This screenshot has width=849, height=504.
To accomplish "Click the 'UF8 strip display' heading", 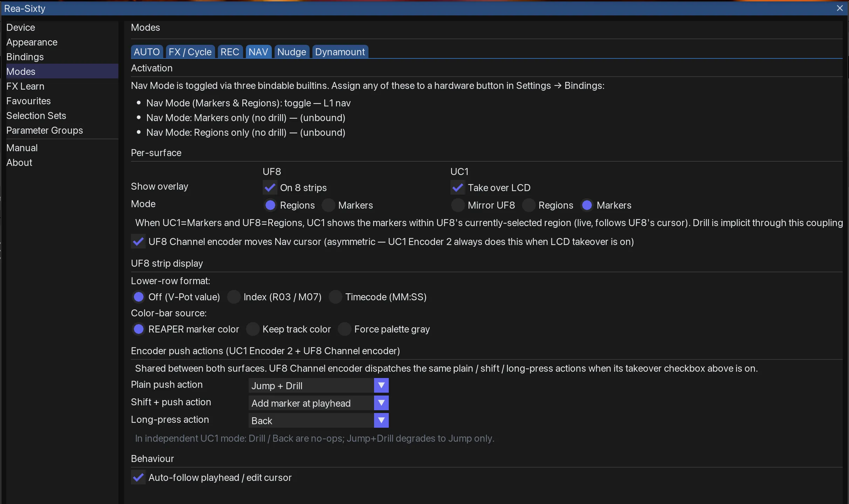I will pyautogui.click(x=167, y=263).
